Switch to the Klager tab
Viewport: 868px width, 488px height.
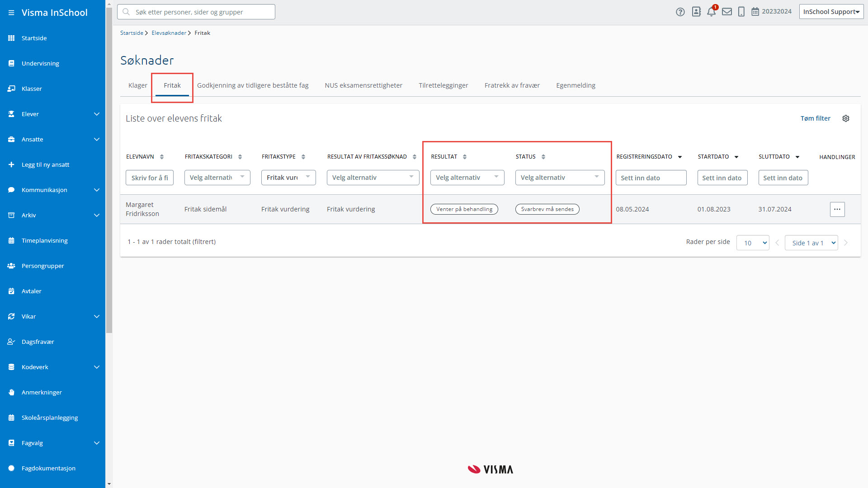click(138, 85)
